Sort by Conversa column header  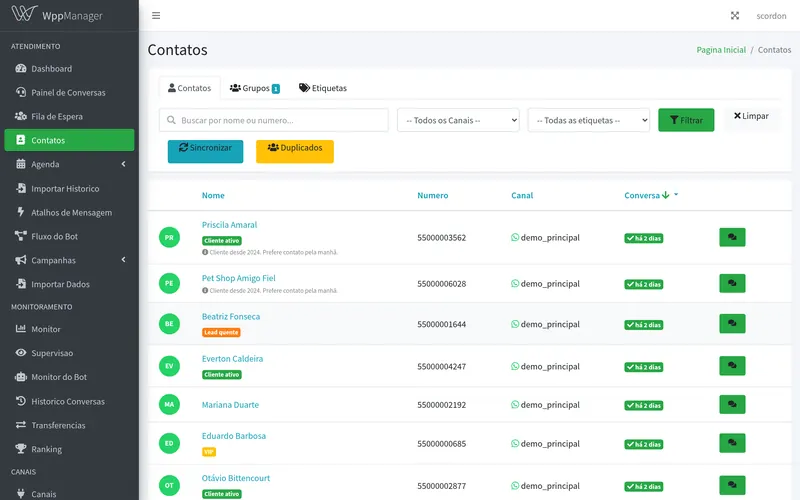pos(646,195)
